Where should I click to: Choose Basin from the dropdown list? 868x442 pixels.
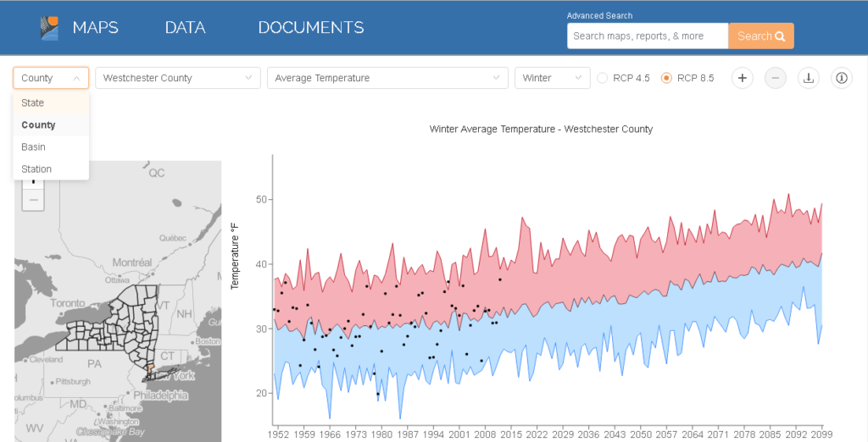[51, 147]
